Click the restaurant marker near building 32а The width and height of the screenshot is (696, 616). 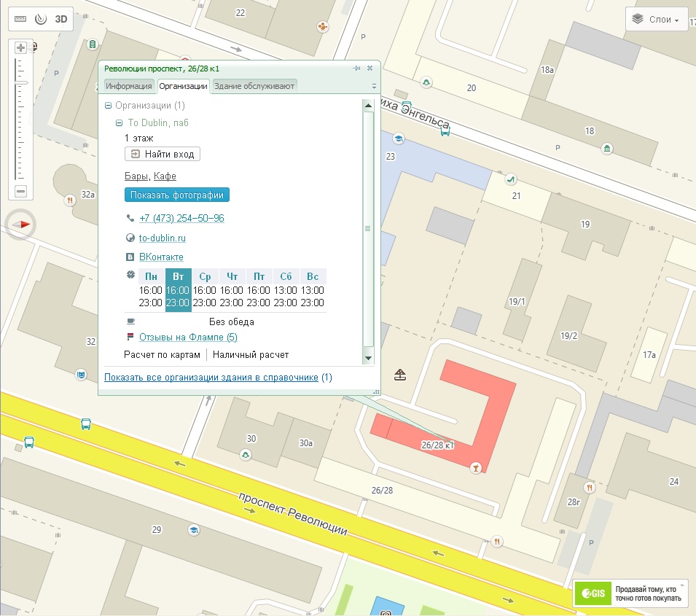click(70, 200)
